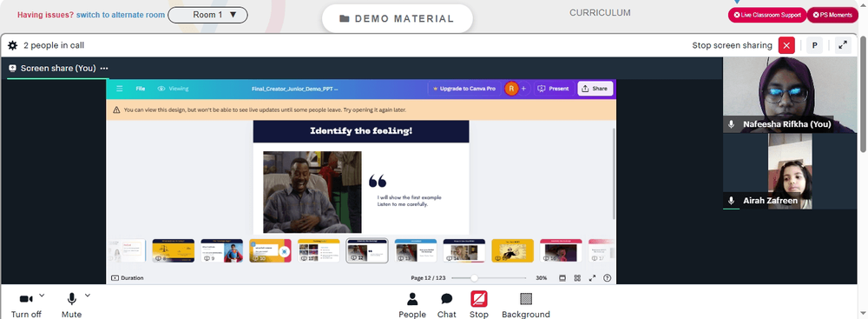Switch to Curriculum tab
The height and width of the screenshot is (319, 868).
pos(600,13)
